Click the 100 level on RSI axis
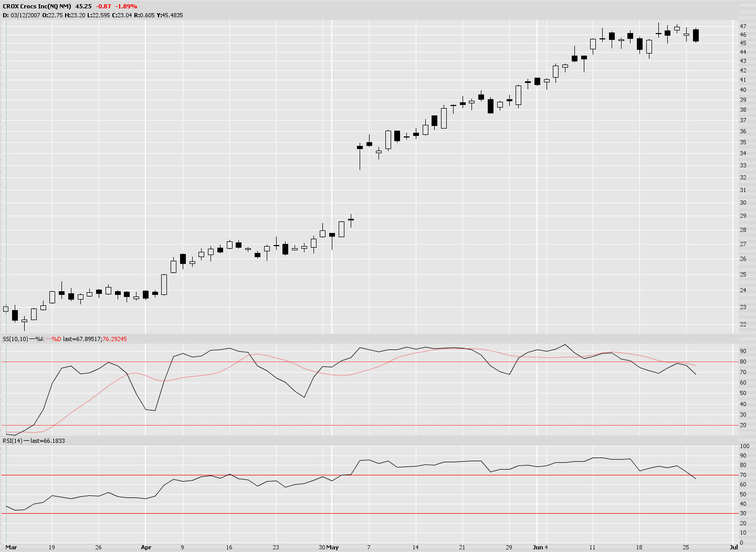Viewport: 756px width, 552px height. (744, 446)
